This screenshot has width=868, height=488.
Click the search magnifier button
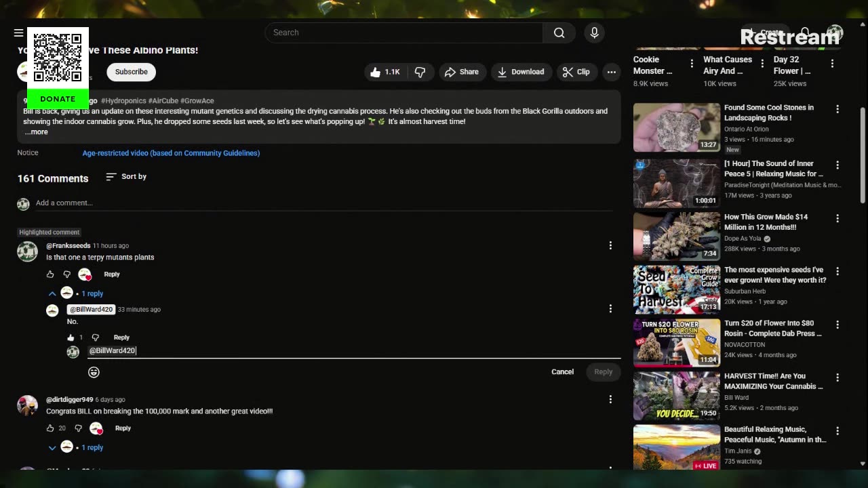(559, 33)
